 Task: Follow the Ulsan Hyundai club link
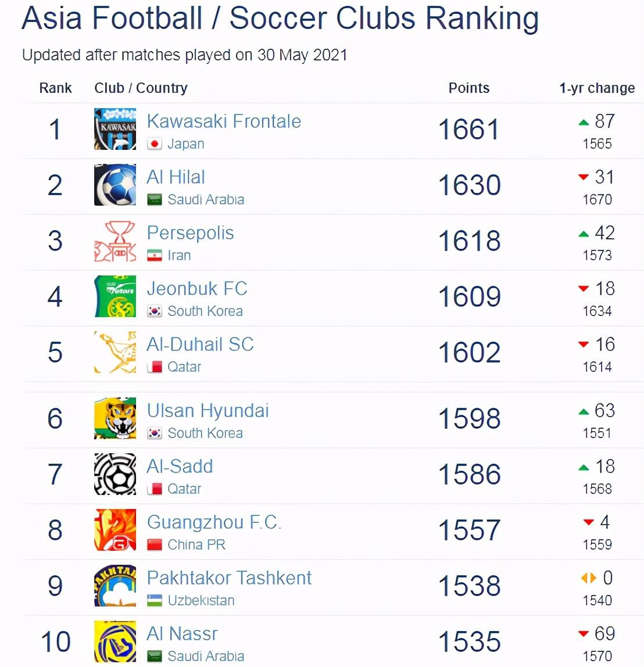tap(207, 411)
